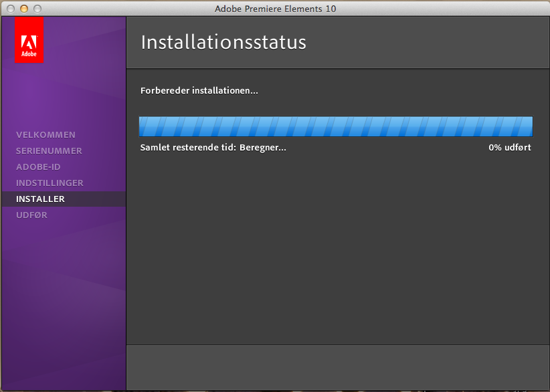550x392 pixels.
Task: Click the 'Samlet resterende tid' label
Action: point(188,147)
